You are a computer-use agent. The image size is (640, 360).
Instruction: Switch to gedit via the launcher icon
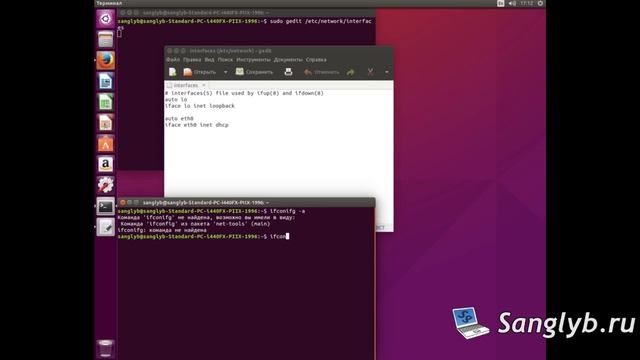105,227
